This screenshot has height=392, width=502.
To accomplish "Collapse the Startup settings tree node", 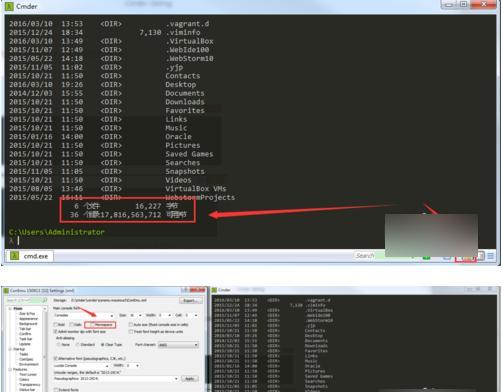I will (x=10, y=349).
